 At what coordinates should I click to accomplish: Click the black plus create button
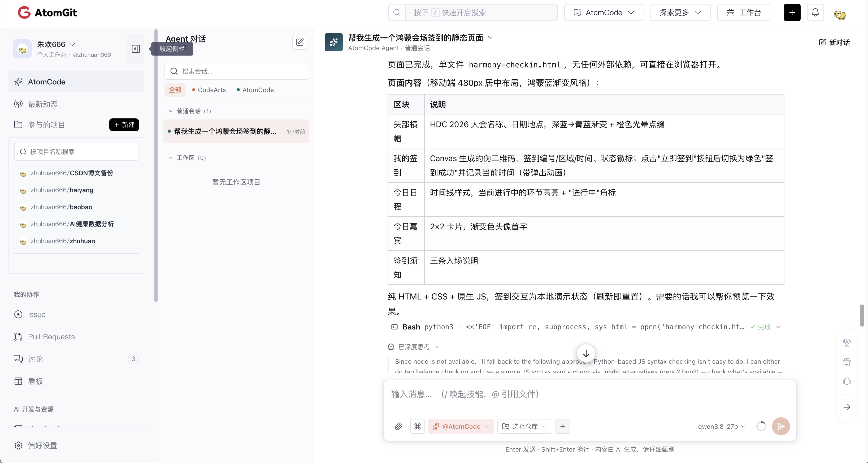tap(792, 12)
